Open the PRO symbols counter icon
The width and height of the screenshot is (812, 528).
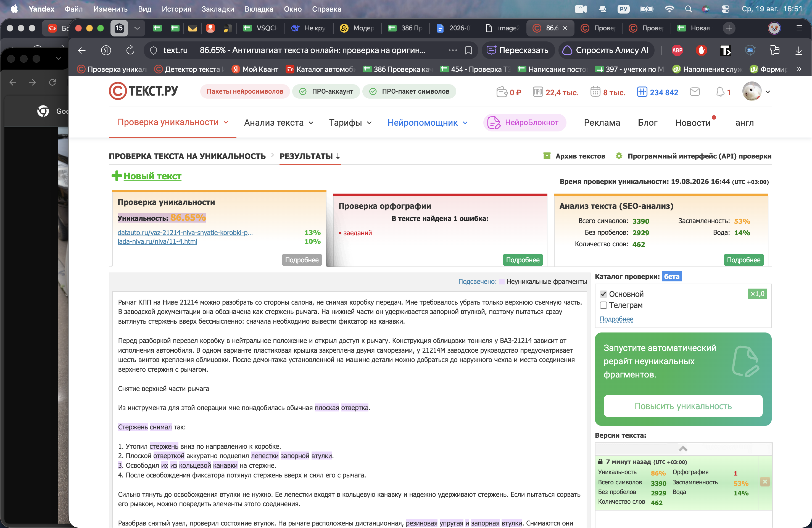pyautogui.click(x=538, y=92)
